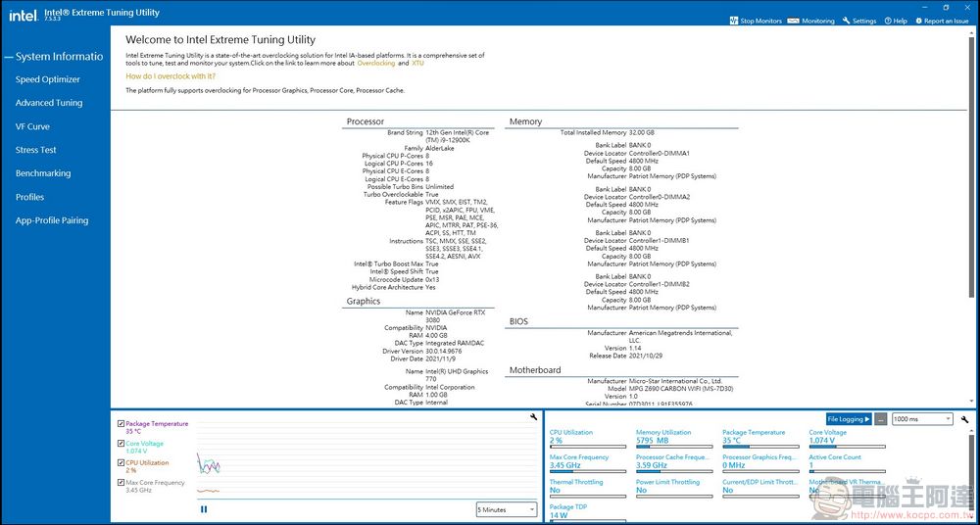Open graph panel wrench settings icon
The height and width of the screenshot is (525, 980).
[533, 418]
